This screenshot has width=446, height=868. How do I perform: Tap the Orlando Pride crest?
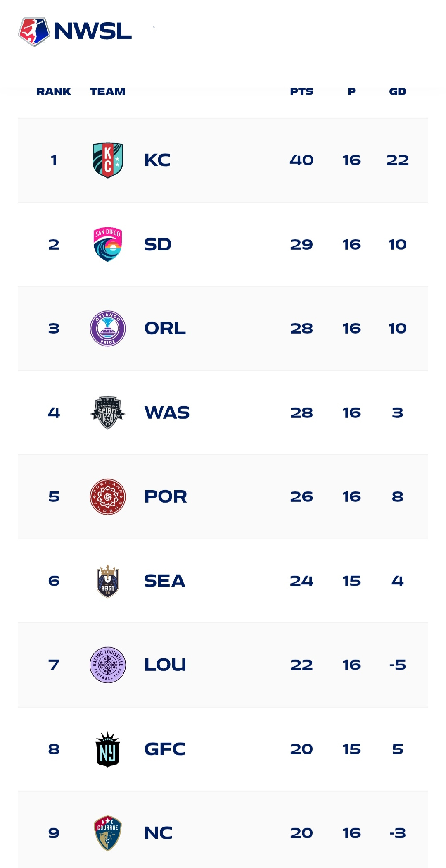(x=108, y=328)
